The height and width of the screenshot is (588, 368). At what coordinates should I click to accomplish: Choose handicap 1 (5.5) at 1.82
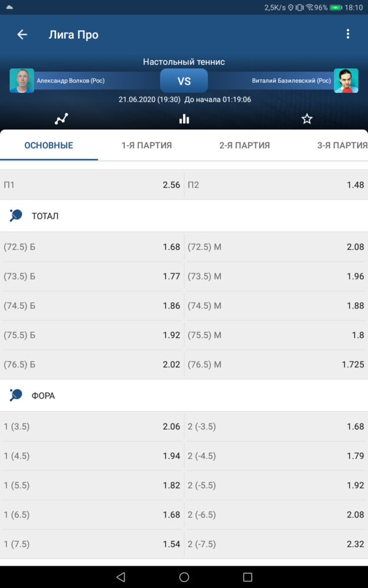[92, 485]
